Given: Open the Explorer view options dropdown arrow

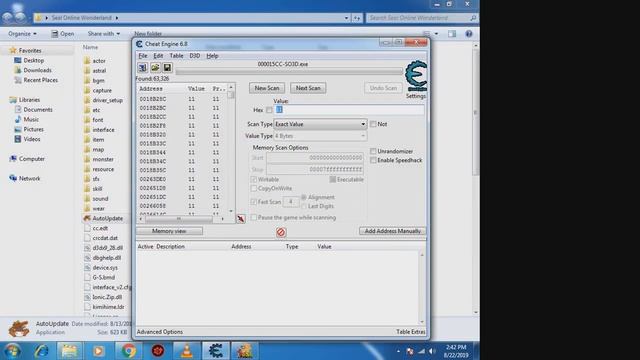Looking at the screenshot, I should (436, 34).
